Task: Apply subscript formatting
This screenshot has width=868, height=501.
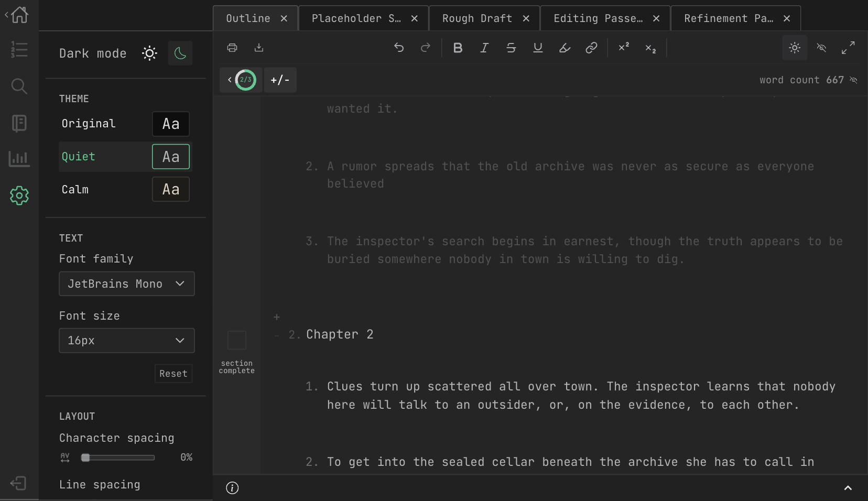Action: pos(650,48)
